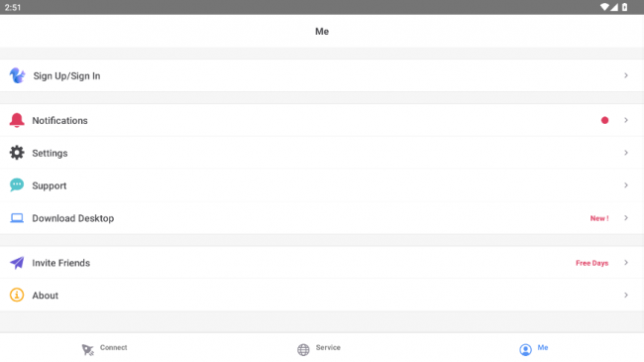Click the red bell Notifications icon
The height and width of the screenshot is (362, 644).
[17, 120]
